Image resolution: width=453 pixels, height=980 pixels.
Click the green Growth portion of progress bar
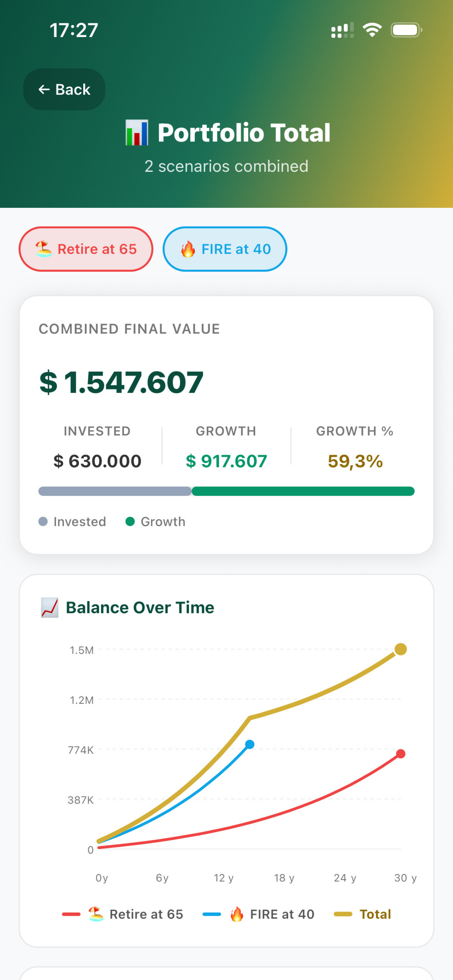click(303, 491)
